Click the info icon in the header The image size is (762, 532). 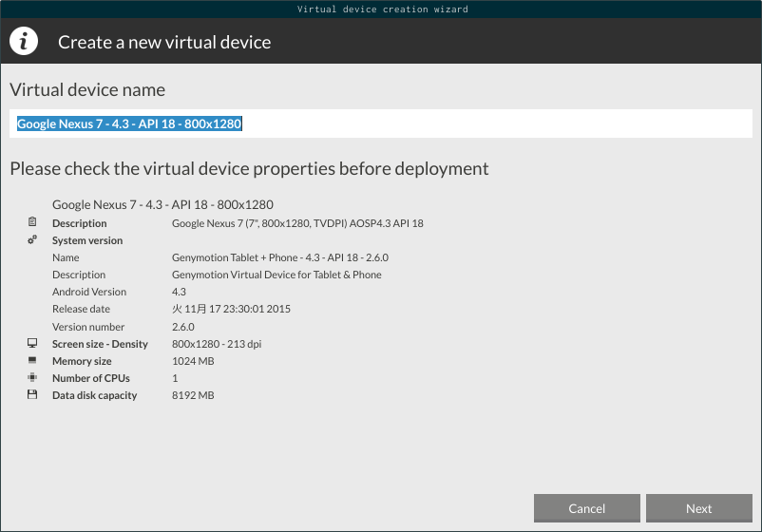[24, 41]
